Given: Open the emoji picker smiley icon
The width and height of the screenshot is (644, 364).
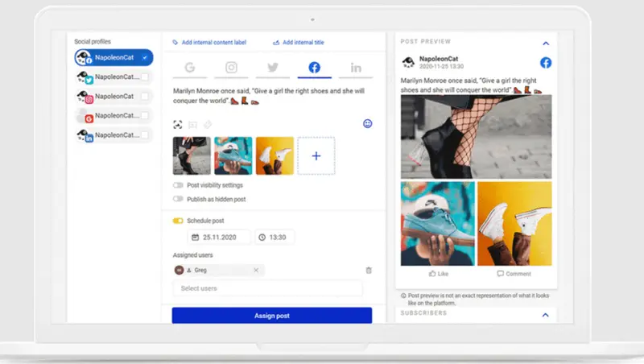Looking at the screenshot, I should [368, 124].
